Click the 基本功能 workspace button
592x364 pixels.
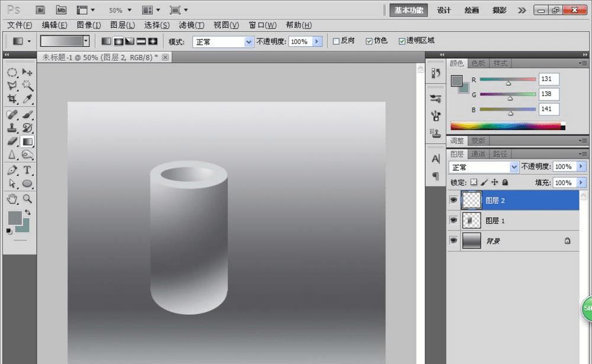408,10
